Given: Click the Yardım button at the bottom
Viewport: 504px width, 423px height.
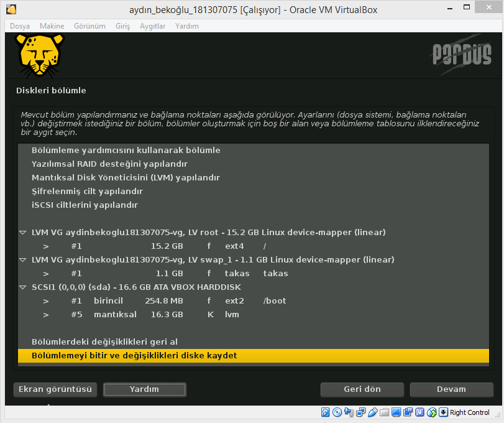Looking at the screenshot, I should (145, 389).
